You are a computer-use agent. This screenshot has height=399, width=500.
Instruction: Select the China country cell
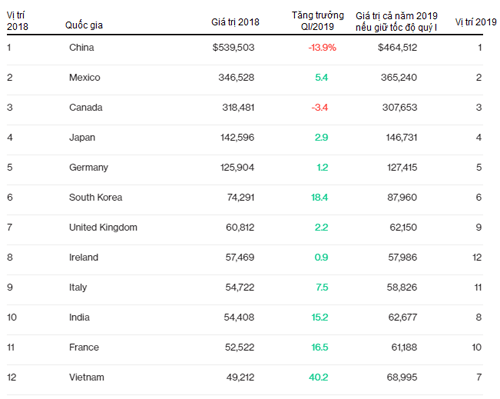click(82, 47)
